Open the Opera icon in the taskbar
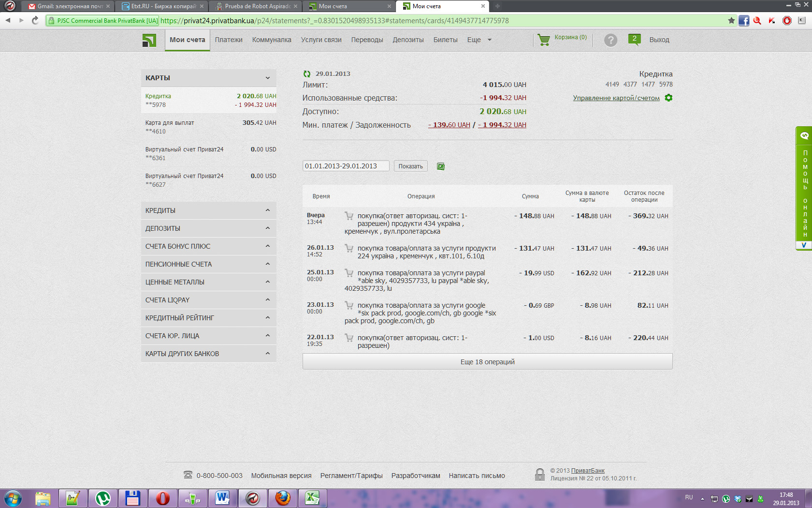 pos(163,498)
